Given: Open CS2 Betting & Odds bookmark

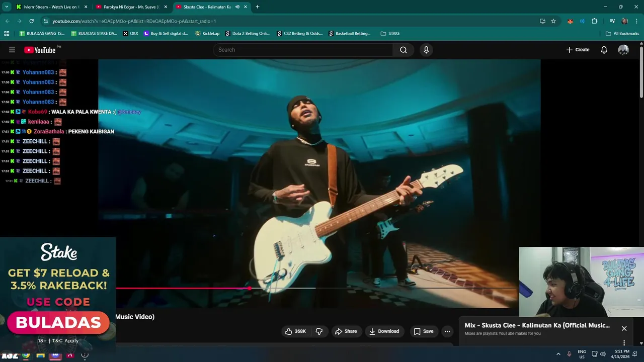Looking at the screenshot, I should [x=300, y=33].
